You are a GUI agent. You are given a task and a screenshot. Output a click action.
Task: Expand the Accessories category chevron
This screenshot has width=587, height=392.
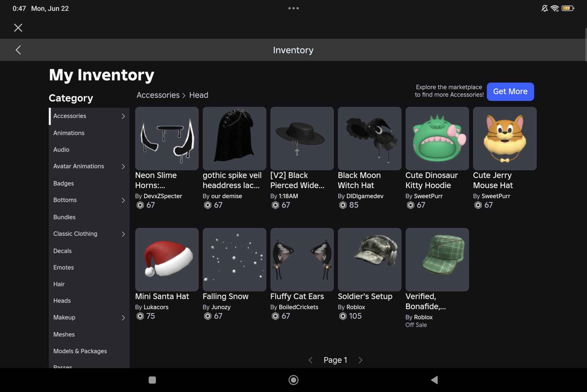coord(123,116)
